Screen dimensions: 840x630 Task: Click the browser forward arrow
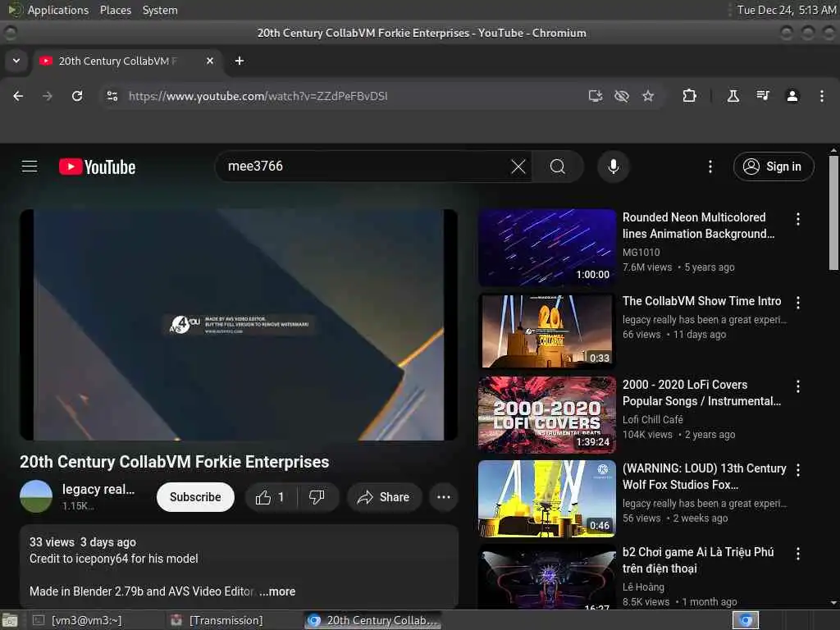coord(48,96)
